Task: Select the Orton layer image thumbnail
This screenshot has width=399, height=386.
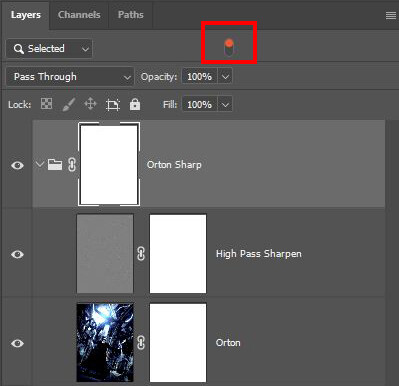Action: 105,342
